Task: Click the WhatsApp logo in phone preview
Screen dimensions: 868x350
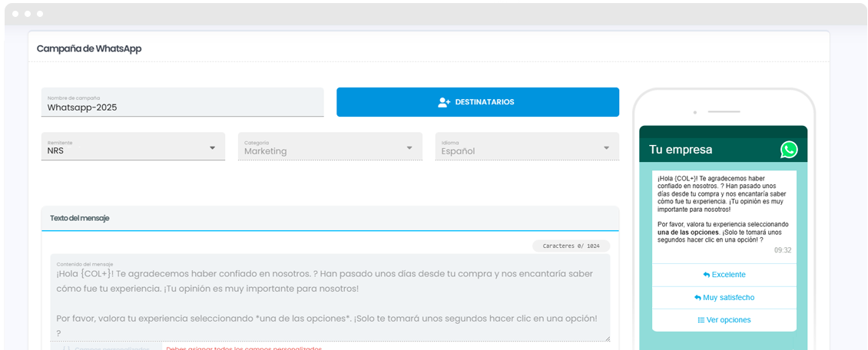Action: click(x=789, y=150)
